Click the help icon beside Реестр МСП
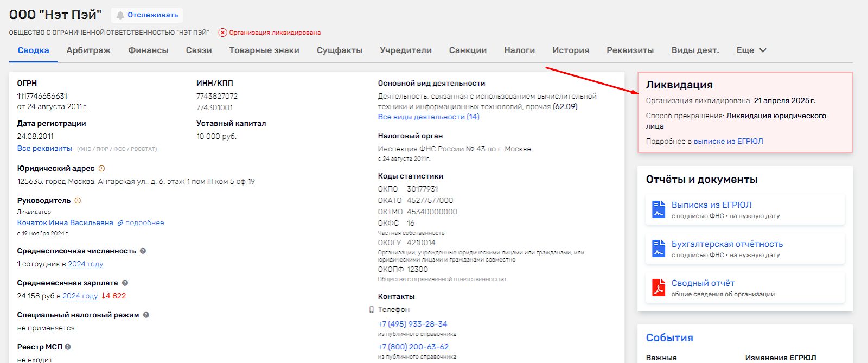 [x=68, y=347]
